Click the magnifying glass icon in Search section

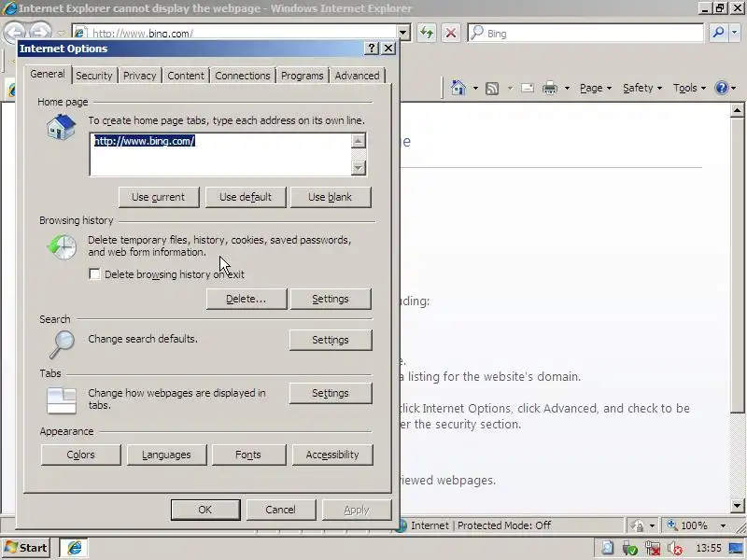click(62, 343)
